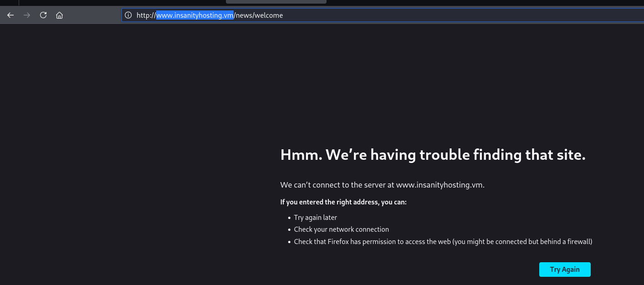Show site information from the address bar icon
The width and height of the screenshot is (644, 285).
[128, 15]
